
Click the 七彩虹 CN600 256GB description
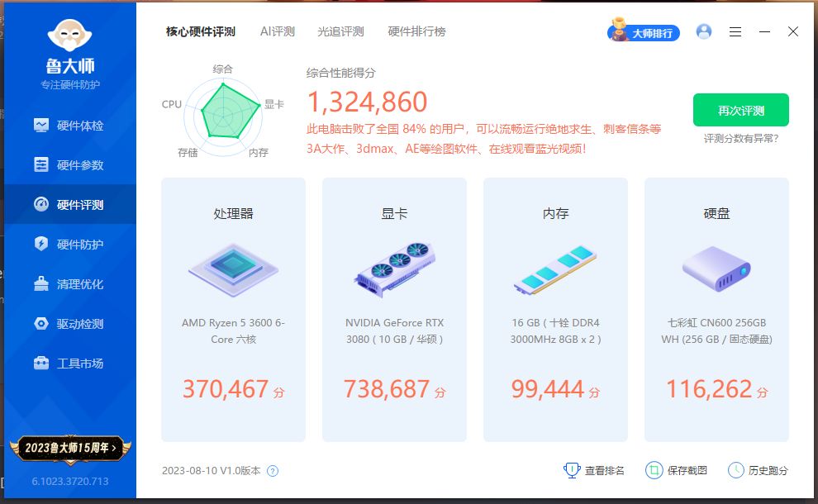pos(717,330)
